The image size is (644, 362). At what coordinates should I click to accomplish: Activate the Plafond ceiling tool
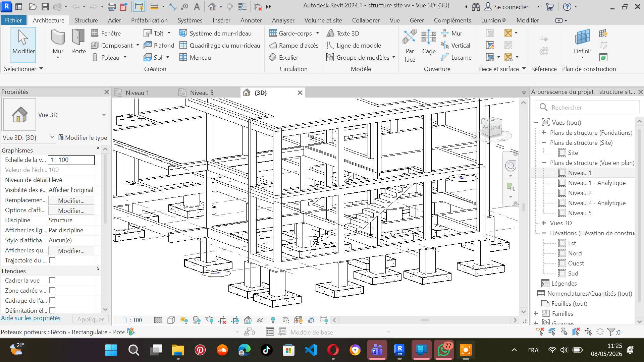coord(159,45)
